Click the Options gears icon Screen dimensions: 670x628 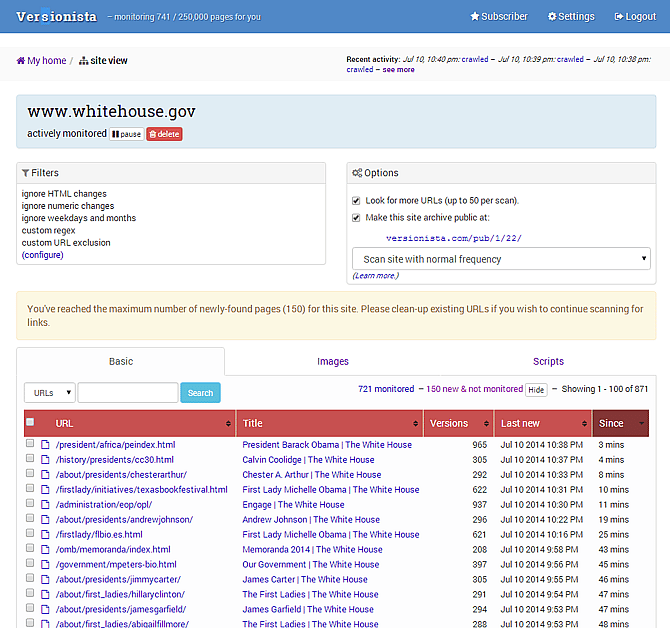click(357, 173)
